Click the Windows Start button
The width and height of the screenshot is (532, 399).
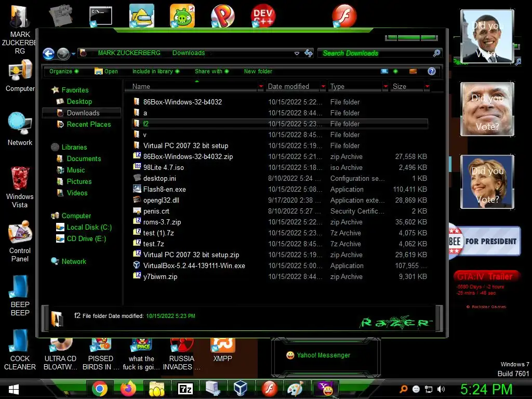point(14,389)
